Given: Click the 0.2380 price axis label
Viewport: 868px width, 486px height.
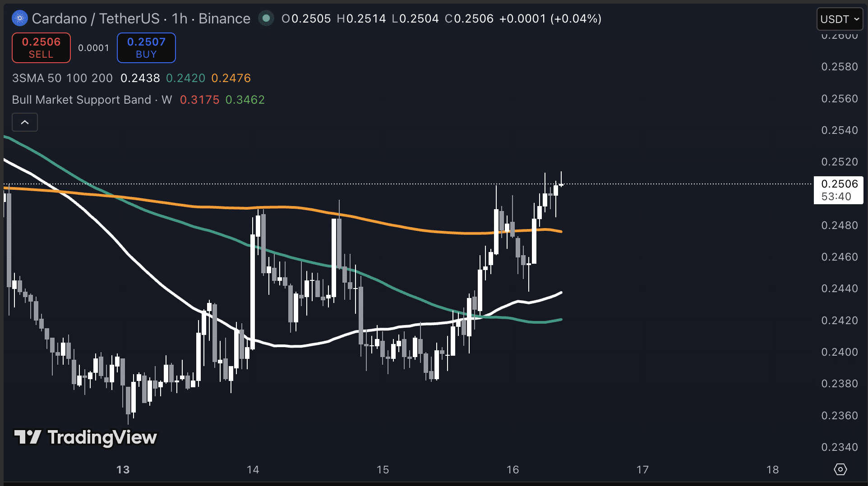Looking at the screenshot, I should point(839,384).
